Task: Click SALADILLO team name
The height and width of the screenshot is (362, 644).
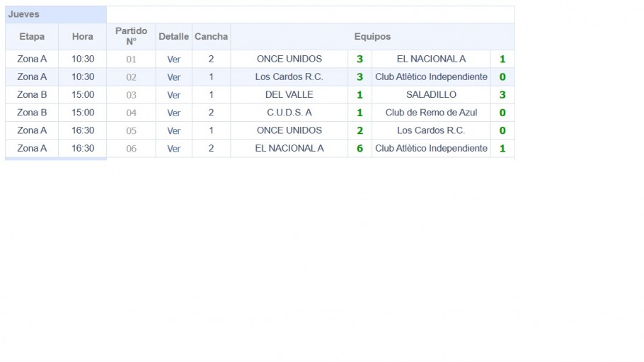Action: [431, 95]
